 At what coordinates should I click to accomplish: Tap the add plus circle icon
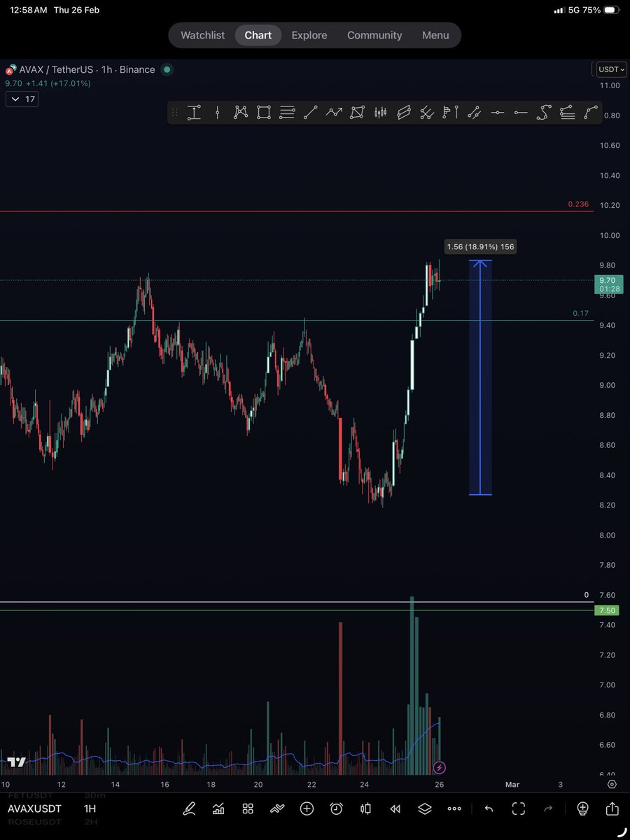pos(307,808)
